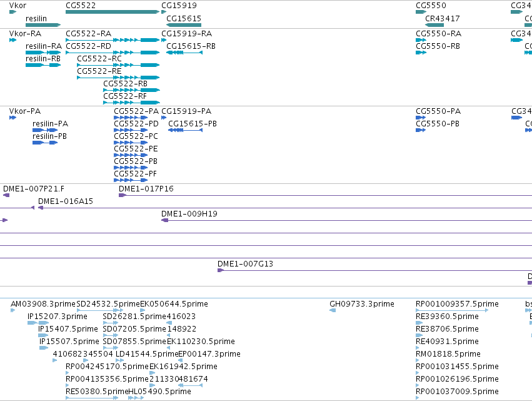Select the DME1-016A15 clone feature
Screen dimensions: 532x401
(x=285, y=208)
